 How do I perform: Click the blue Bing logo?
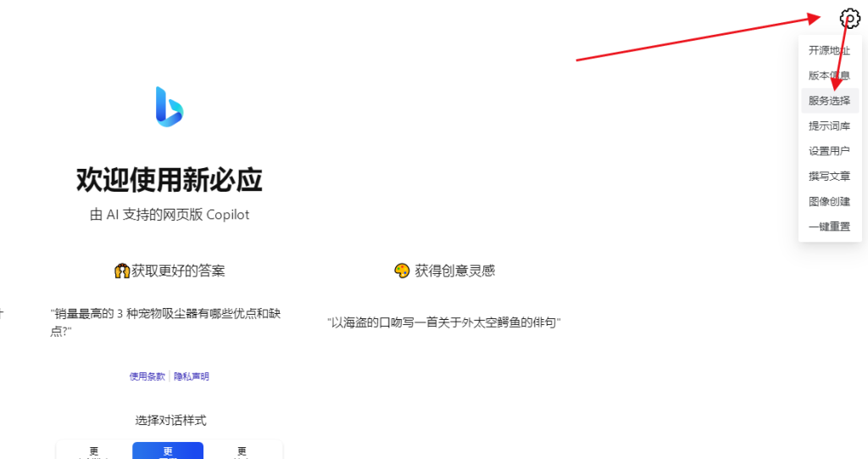(170, 106)
